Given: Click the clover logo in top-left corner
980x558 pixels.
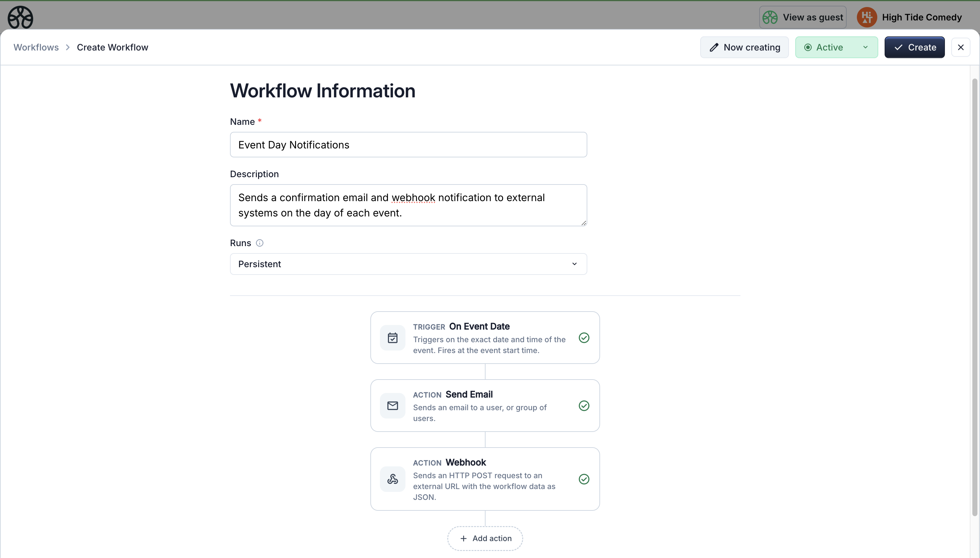Looking at the screenshot, I should [x=20, y=17].
